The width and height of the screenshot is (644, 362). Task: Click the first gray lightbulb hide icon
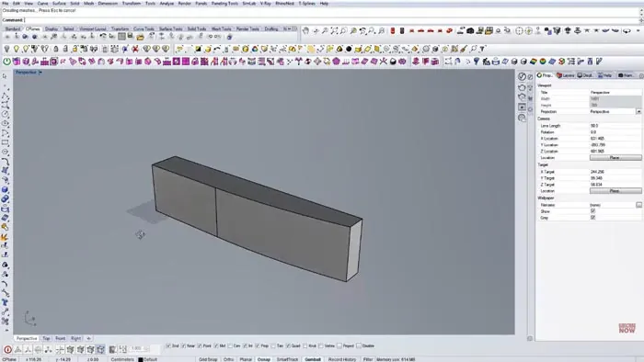coord(6,50)
